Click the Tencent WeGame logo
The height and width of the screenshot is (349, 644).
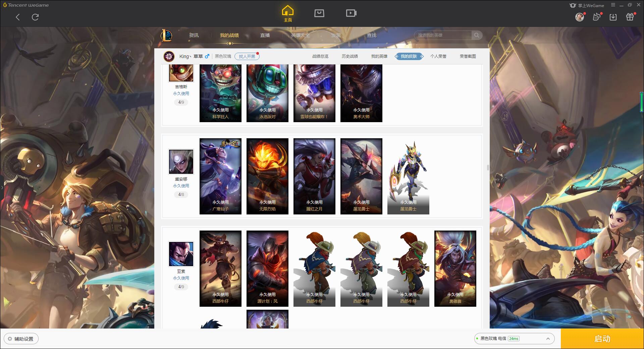(26, 5)
